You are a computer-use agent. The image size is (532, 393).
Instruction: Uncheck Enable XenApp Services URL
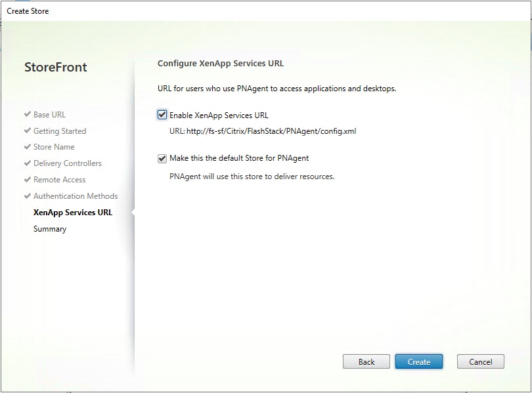pos(161,114)
